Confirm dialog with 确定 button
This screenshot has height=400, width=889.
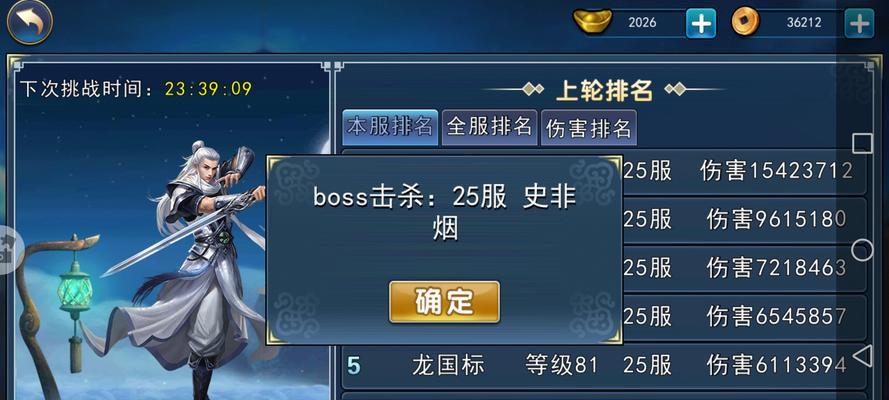(x=444, y=302)
